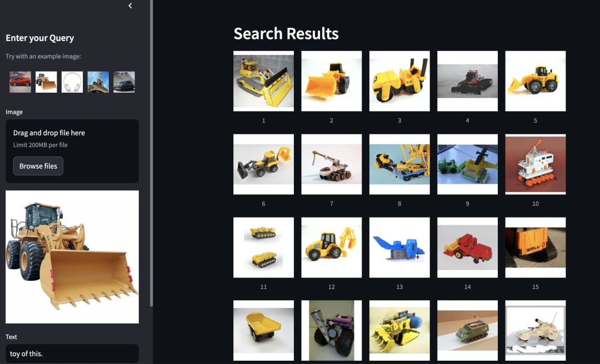Select the Eiffel Tower example image
600x364 pixels.
pos(98,82)
